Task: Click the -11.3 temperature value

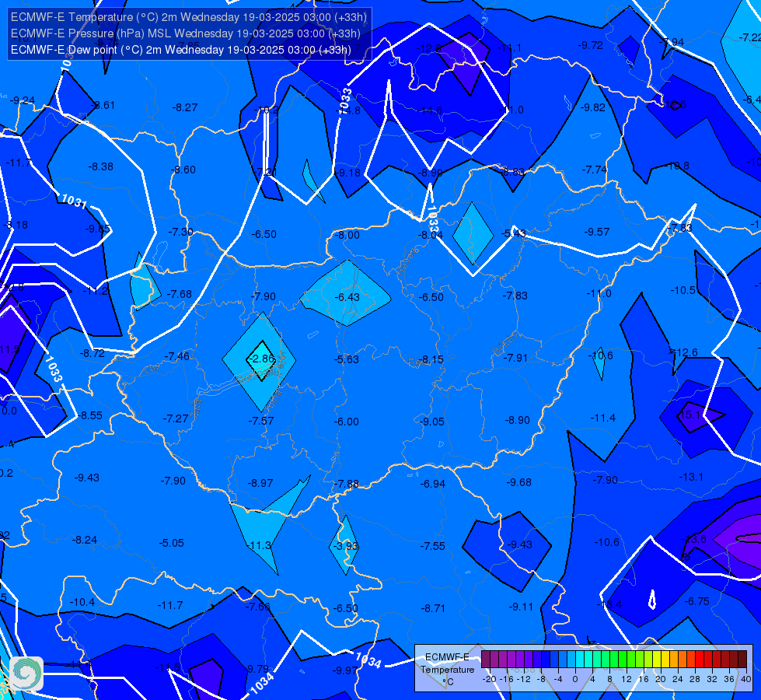Action: pyautogui.click(x=259, y=545)
